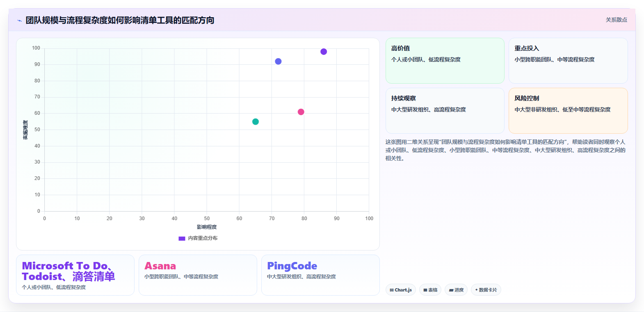Open the 高价值 quadrant card

(x=445, y=61)
